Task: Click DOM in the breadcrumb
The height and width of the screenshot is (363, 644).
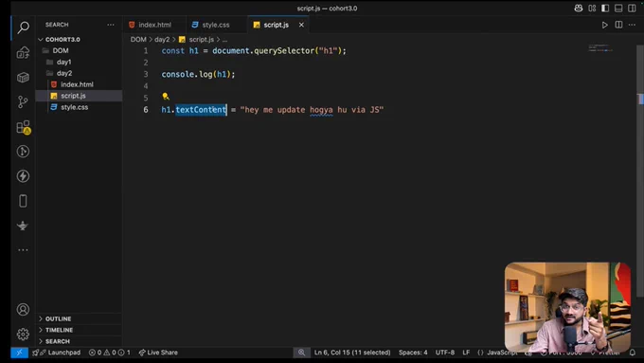Action: point(138,40)
